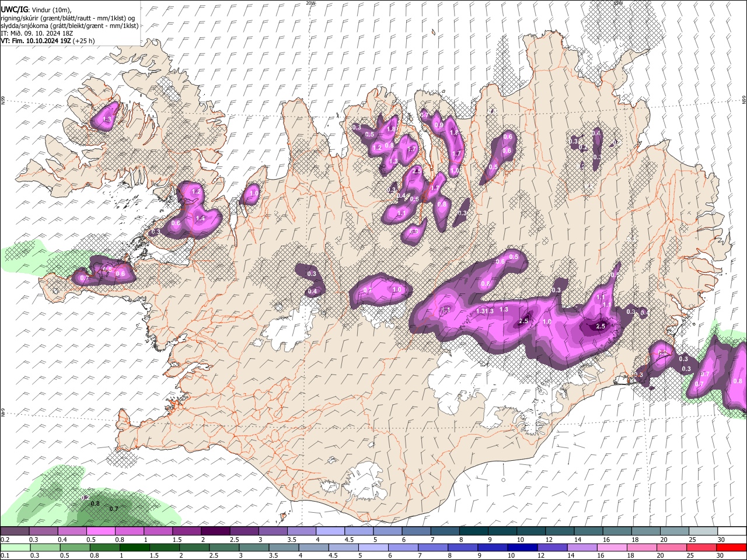Select the 0.2–0.3 dark mauve swatch, upper legend
This screenshot has height=560, width=747.
15,531
